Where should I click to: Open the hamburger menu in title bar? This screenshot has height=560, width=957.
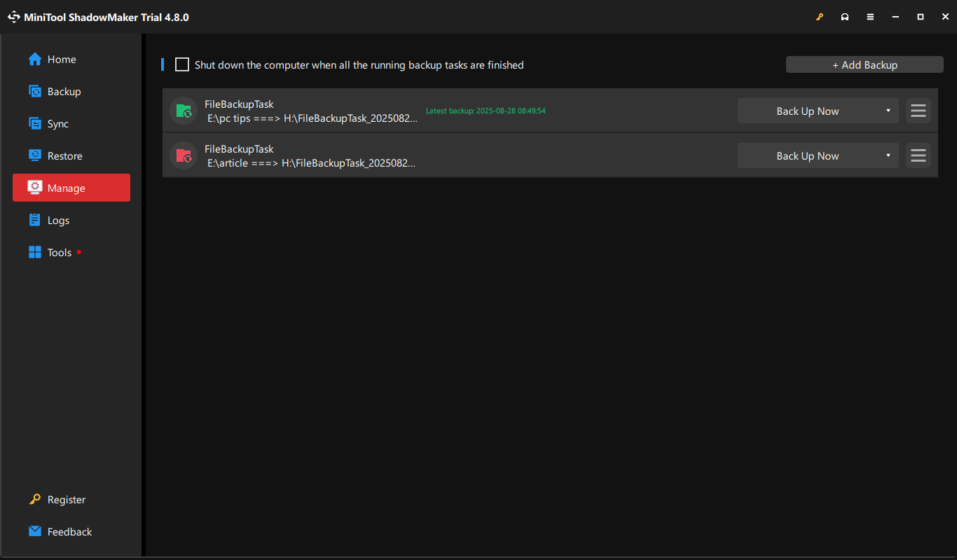pos(870,17)
